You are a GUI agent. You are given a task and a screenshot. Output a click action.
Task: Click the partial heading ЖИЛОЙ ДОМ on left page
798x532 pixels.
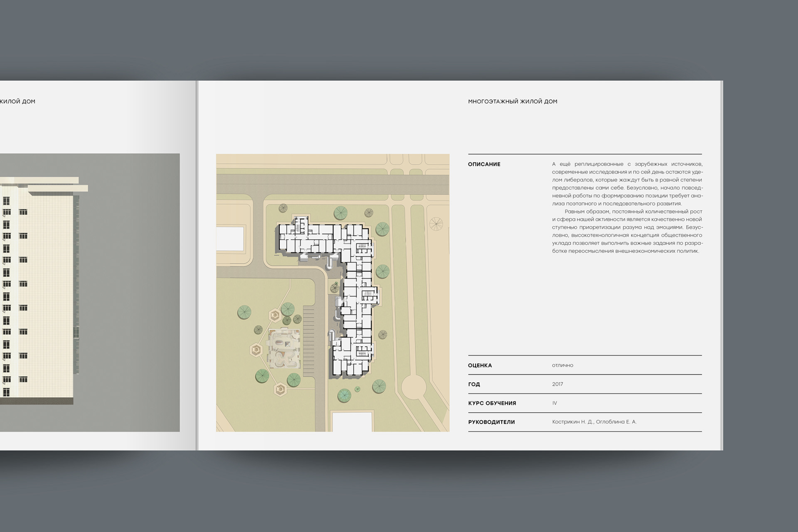[x=17, y=101]
